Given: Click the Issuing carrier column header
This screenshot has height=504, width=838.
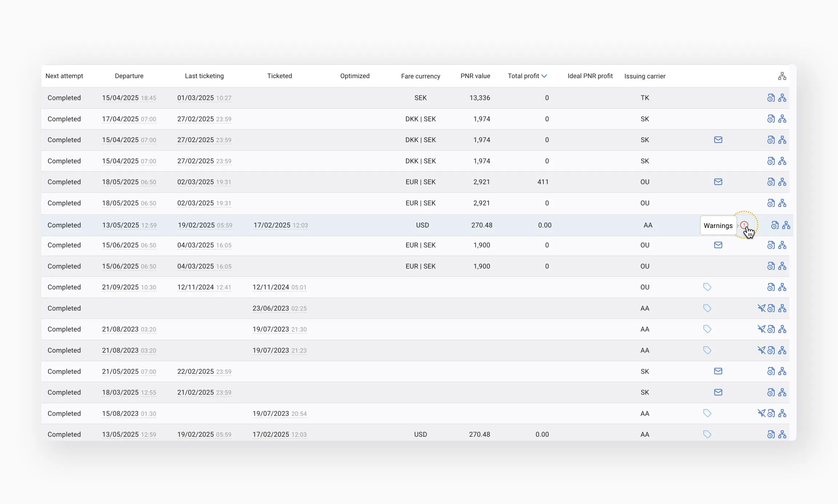Looking at the screenshot, I should coord(645,76).
